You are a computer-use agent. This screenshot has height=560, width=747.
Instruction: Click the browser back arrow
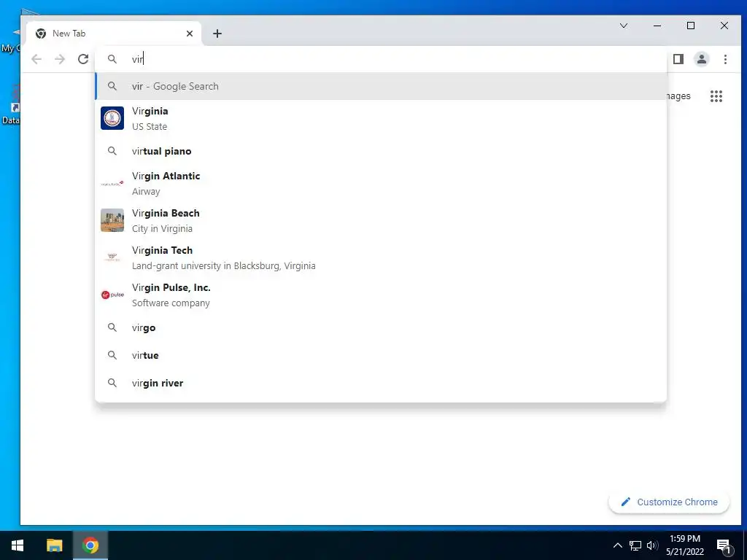coord(36,59)
